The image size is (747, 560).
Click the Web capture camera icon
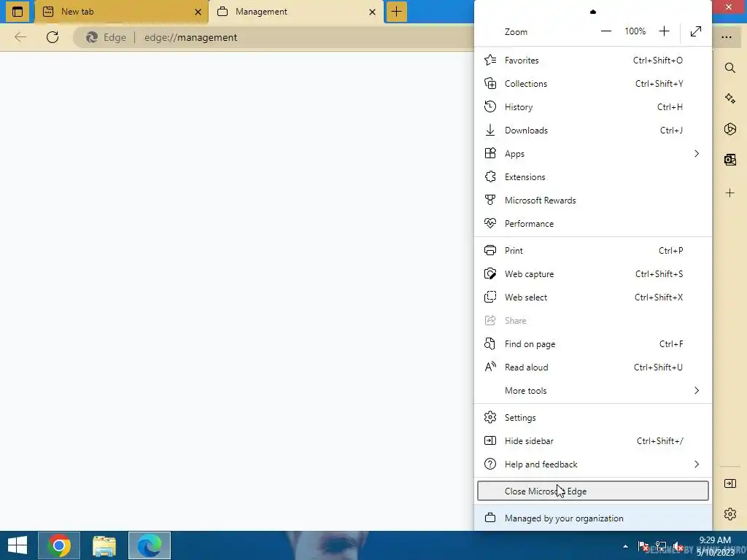tap(489, 274)
